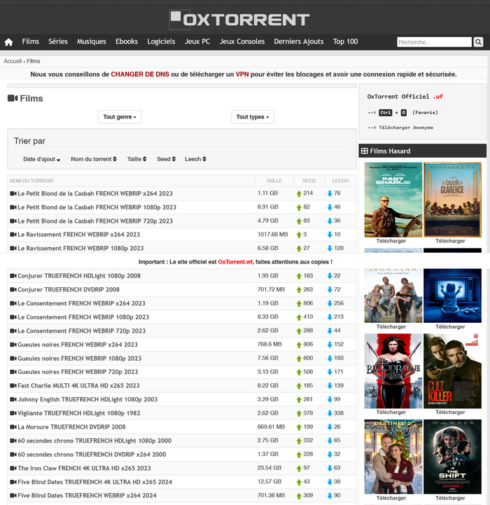Open Conjurer TRUEFRENCH HDLight 1080p 2008

(79, 276)
